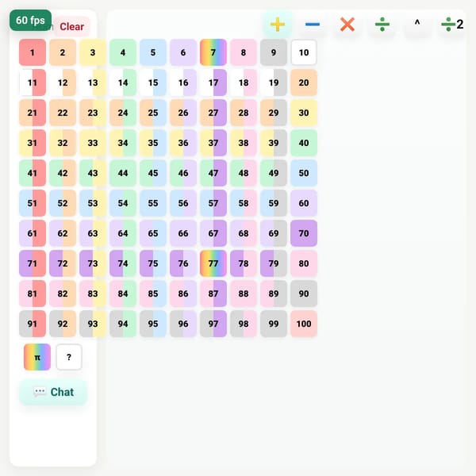Pick the gray tile 90
This screenshot has width=476, height=476.
point(304,294)
